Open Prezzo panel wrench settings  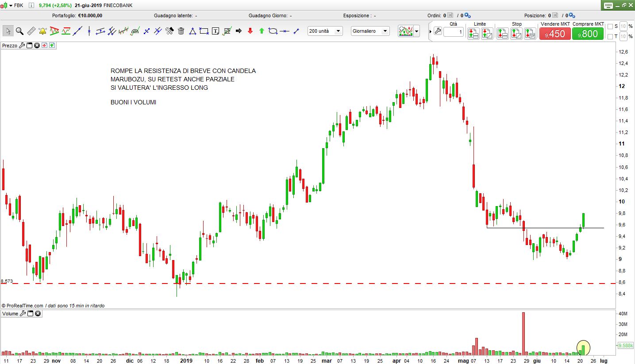[x=22, y=45]
